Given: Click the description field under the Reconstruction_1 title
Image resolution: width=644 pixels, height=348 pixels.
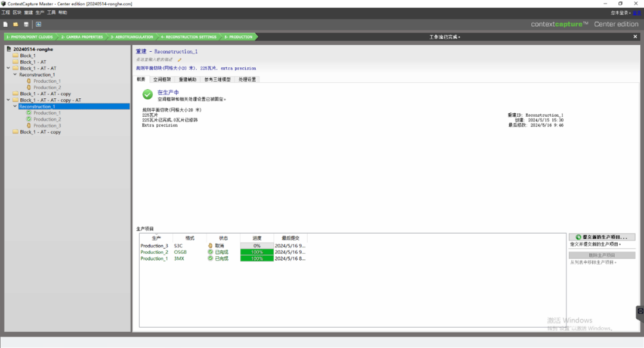Looking at the screenshot, I should click(x=154, y=60).
